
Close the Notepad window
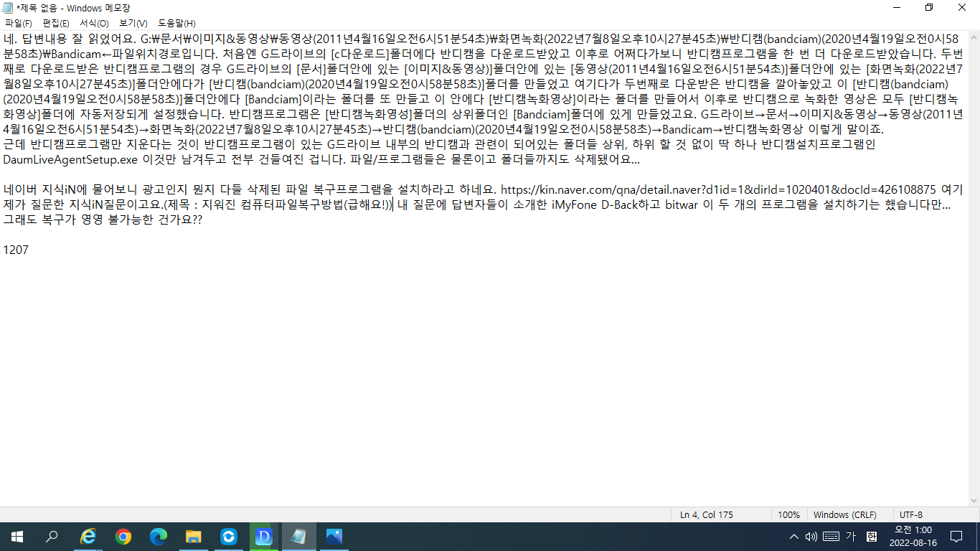click(962, 7)
